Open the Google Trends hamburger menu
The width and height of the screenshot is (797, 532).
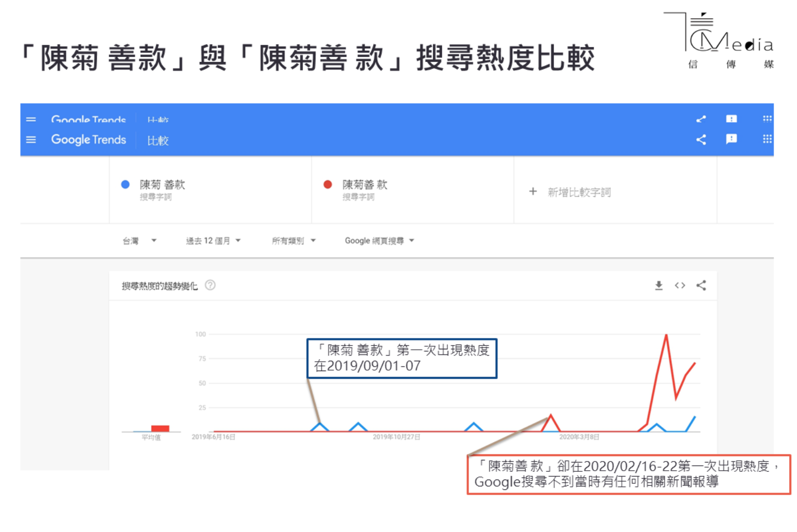(31, 140)
